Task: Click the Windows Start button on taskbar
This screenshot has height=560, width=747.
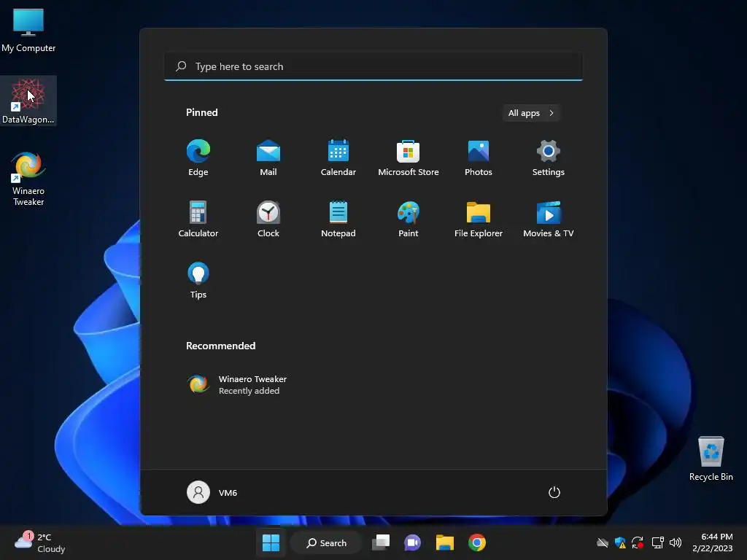Action: tap(271, 542)
